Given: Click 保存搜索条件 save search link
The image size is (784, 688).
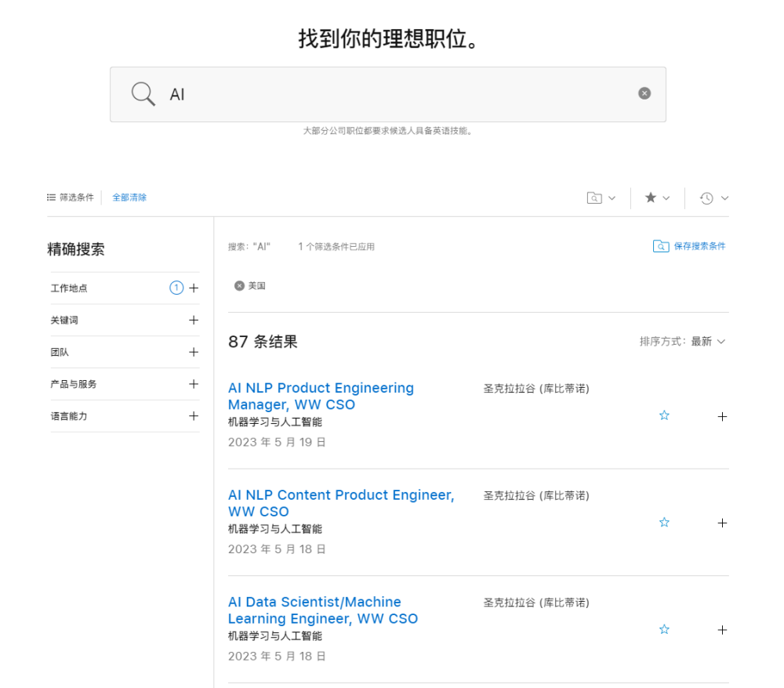Looking at the screenshot, I should [689, 246].
